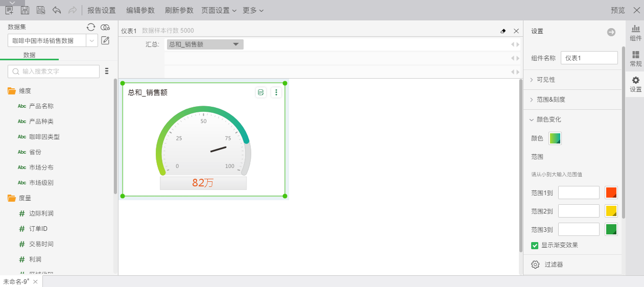This screenshot has height=287, width=644.
Task: Select the 订单ID measure field
Action: (x=38, y=229)
